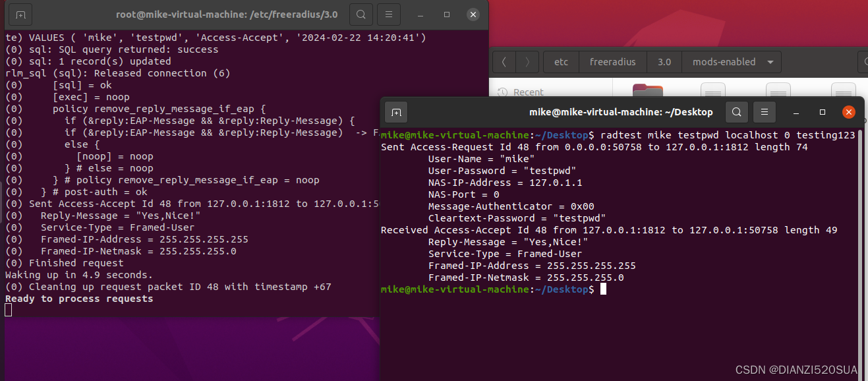Select the second config file icon

pyautogui.click(x=778, y=91)
